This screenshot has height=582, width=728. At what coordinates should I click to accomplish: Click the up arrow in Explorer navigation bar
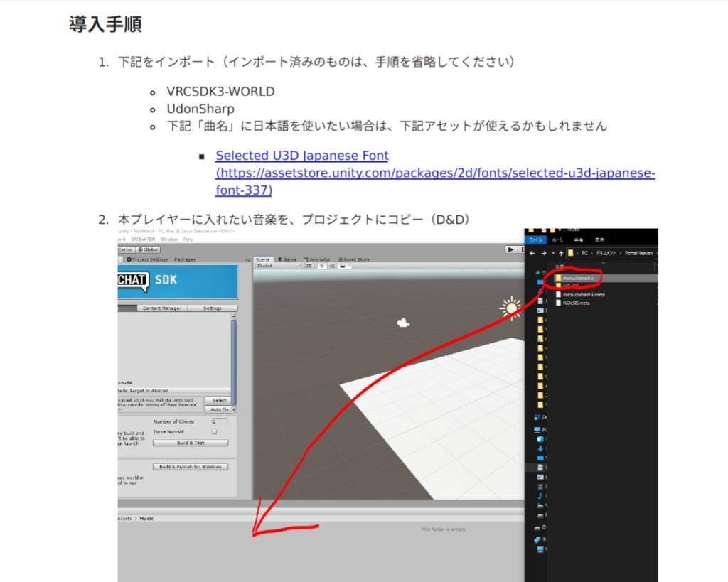pyautogui.click(x=562, y=253)
